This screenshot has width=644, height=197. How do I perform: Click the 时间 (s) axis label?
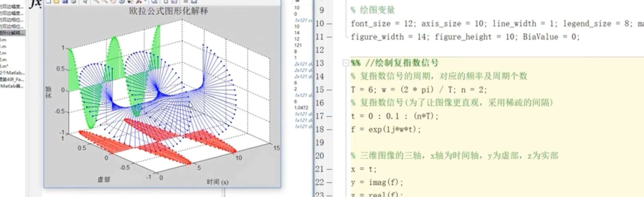218,182
